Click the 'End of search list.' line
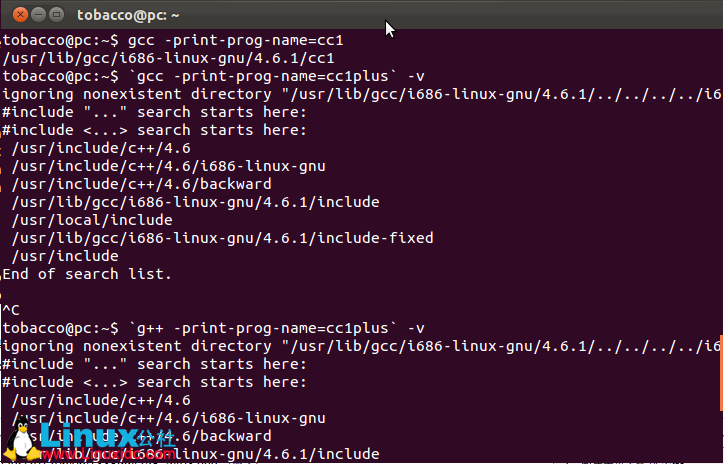This screenshot has width=724, height=464. tap(87, 274)
